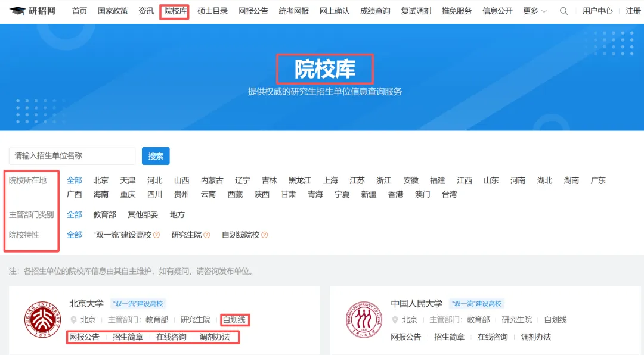Open 在线咨询 under 中国人民大学
644x355 pixels.
tap(493, 337)
